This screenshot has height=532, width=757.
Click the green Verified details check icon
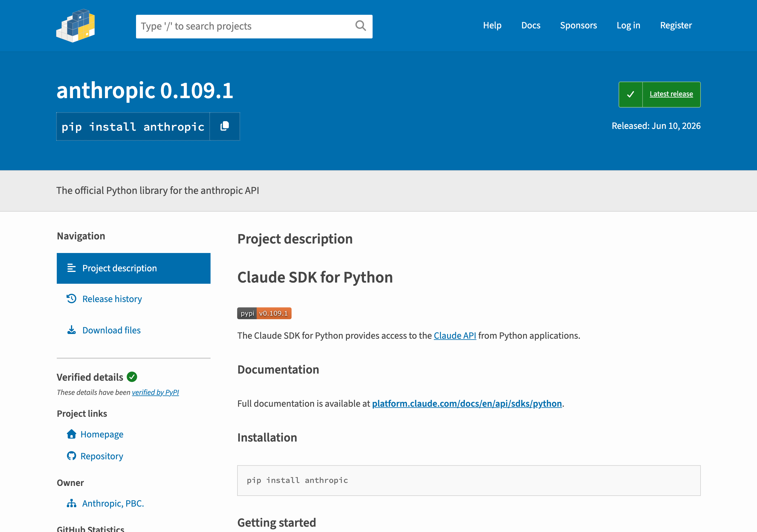pyautogui.click(x=132, y=377)
